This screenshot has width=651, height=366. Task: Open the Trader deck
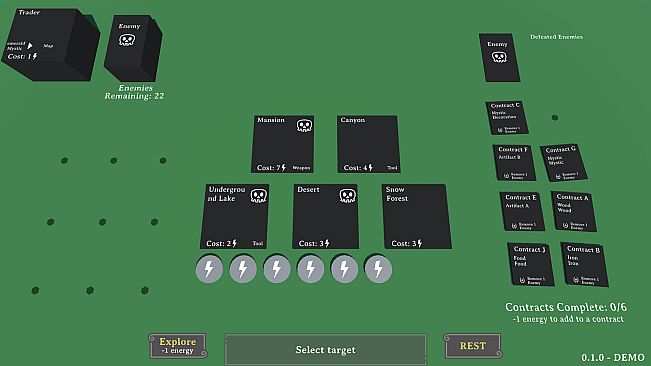coord(50,45)
